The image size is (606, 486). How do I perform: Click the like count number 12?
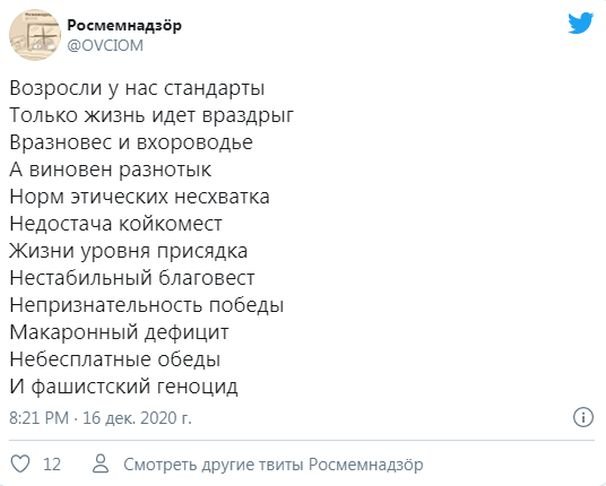(53, 465)
